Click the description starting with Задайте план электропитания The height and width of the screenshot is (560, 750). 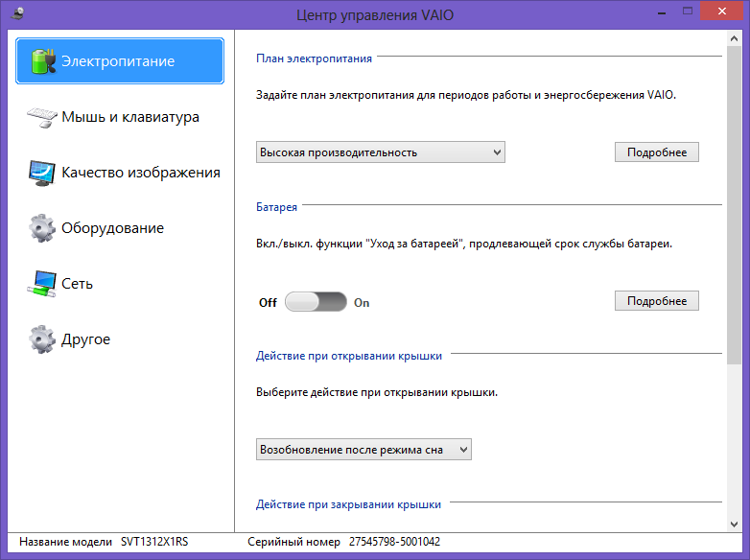click(466, 95)
